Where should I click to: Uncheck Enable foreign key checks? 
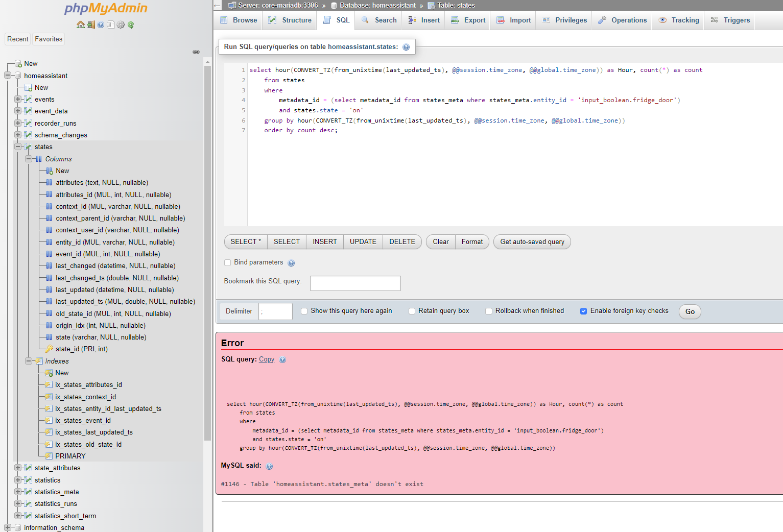click(583, 311)
